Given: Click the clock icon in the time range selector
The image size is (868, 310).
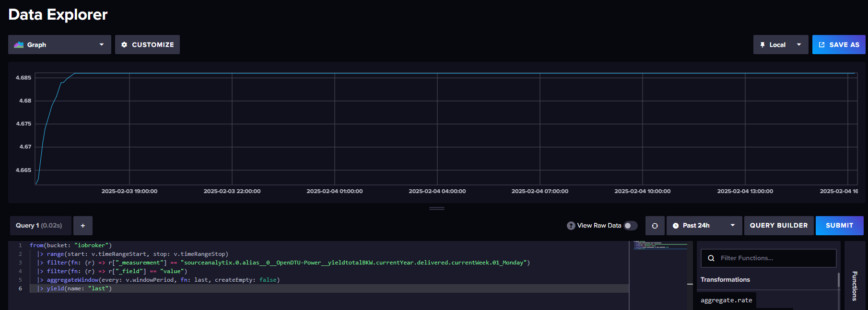Looking at the screenshot, I should 676,226.
